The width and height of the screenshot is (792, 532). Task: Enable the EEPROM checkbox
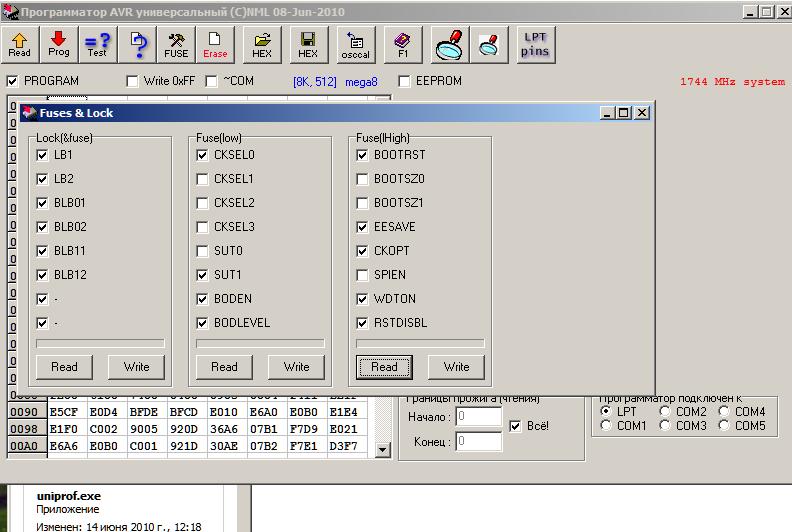pyautogui.click(x=405, y=81)
